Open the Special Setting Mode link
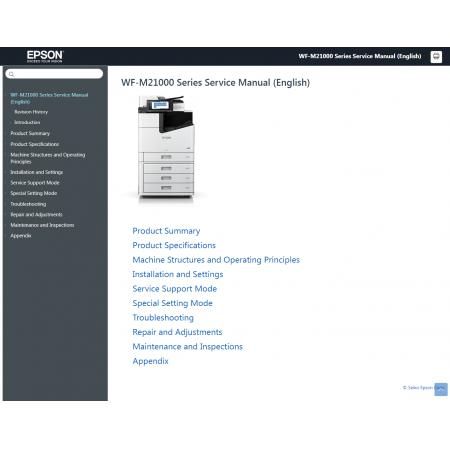The height and width of the screenshot is (450, 450). pos(172,303)
